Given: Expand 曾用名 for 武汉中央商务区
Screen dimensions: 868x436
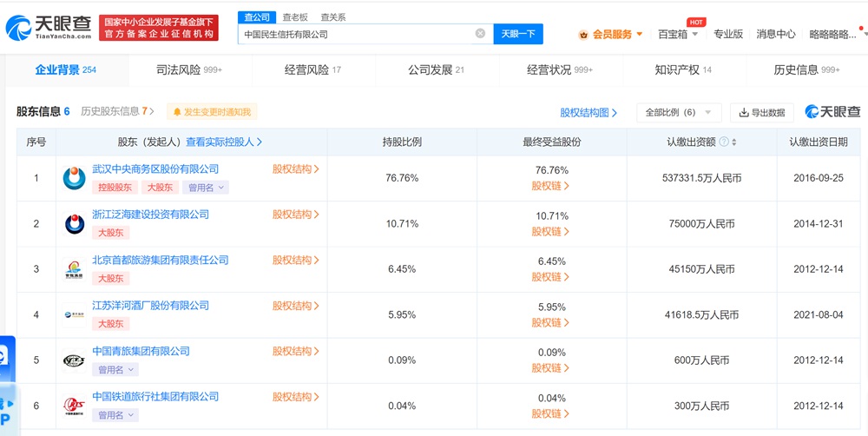Looking at the screenshot, I should pyautogui.click(x=206, y=188).
